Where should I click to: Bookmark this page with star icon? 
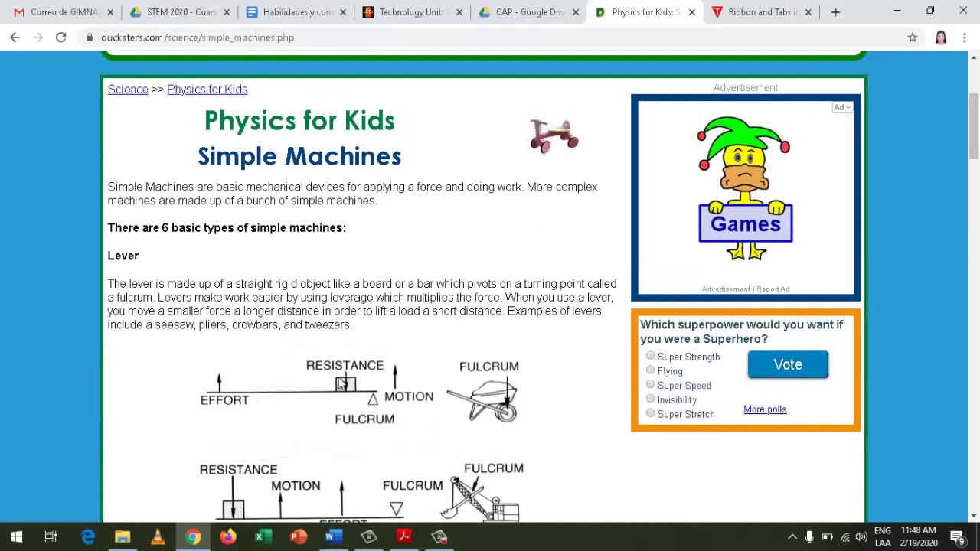[913, 37]
